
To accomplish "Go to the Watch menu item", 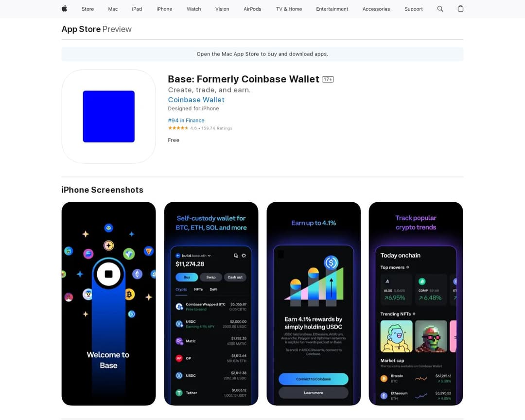I will [193, 9].
